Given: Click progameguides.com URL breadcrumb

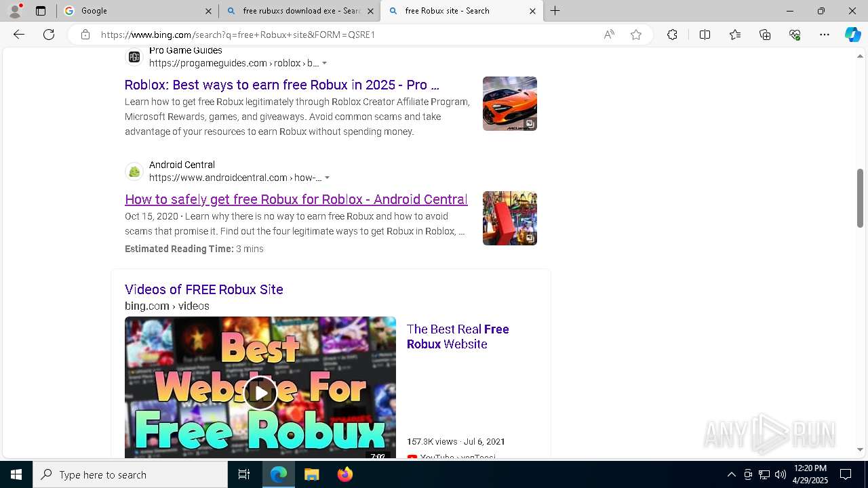Looking at the screenshot, I should pos(234,63).
